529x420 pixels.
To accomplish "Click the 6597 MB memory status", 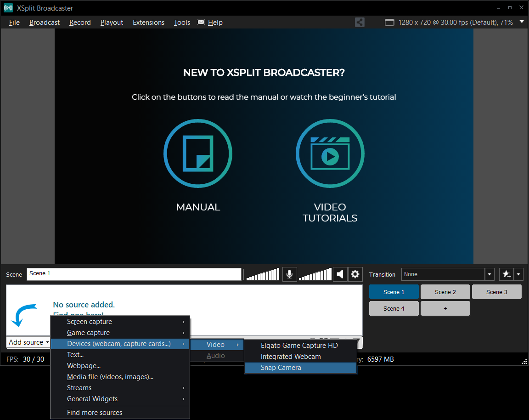I will click(381, 359).
